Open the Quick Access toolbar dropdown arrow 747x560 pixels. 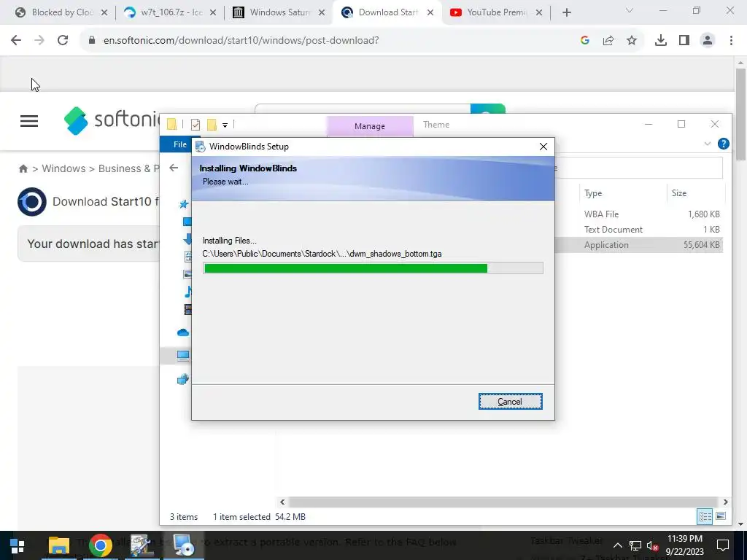225,125
